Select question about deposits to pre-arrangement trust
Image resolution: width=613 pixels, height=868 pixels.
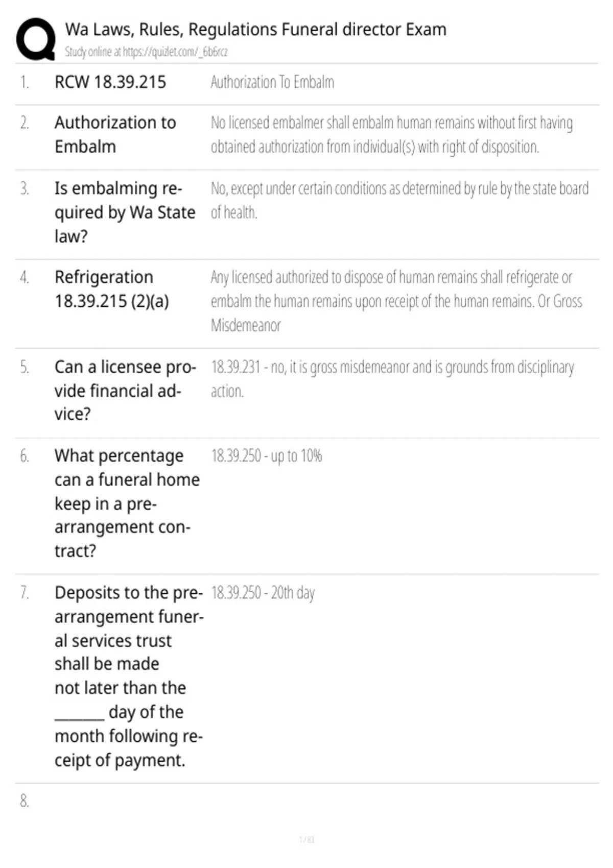coord(129,676)
